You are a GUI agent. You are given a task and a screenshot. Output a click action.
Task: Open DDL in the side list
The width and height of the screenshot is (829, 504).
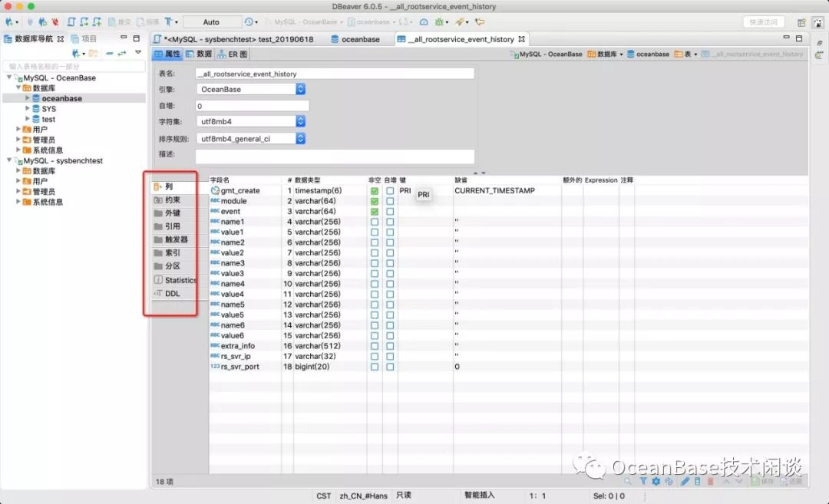[x=173, y=293]
